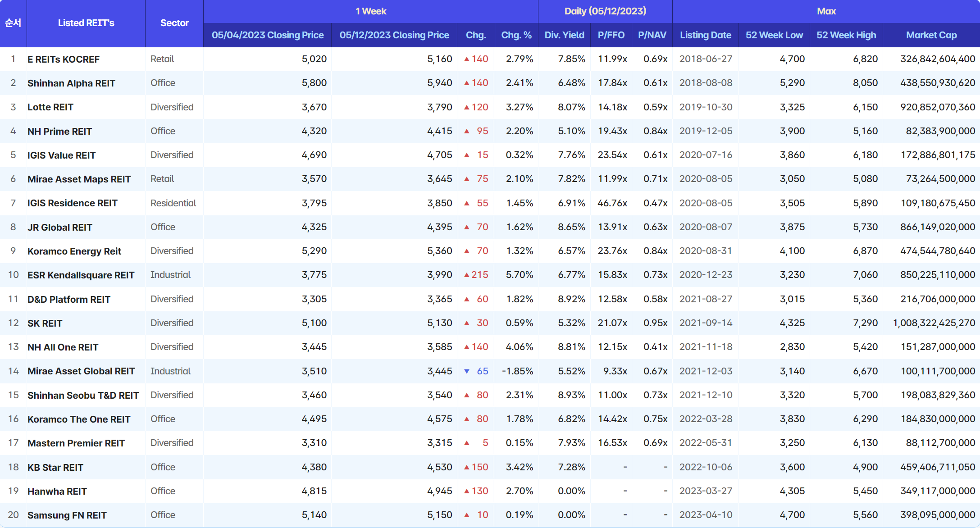The width and height of the screenshot is (980, 528).
Task: Click the Max group header
Action: 826,11
